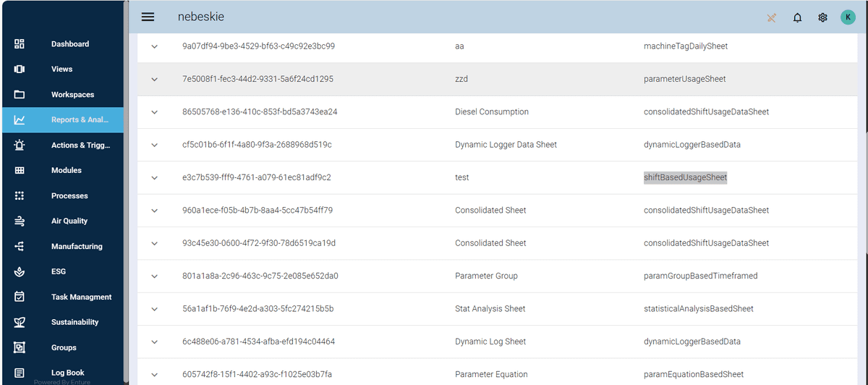This screenshot has width=868, height=385.
Task: Click the Air Quality wind icon
Action: [20, 221]
